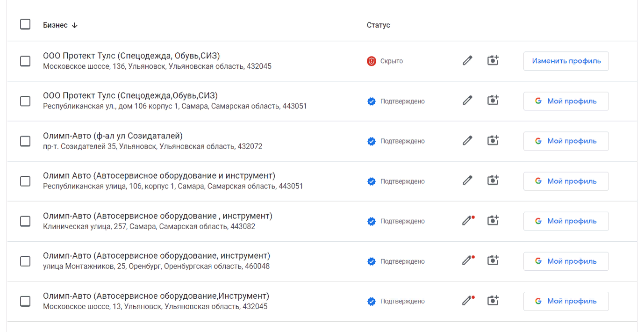
Task: Click verified badge in Московское шоссе, 13 row
Action: pos(372,301)
